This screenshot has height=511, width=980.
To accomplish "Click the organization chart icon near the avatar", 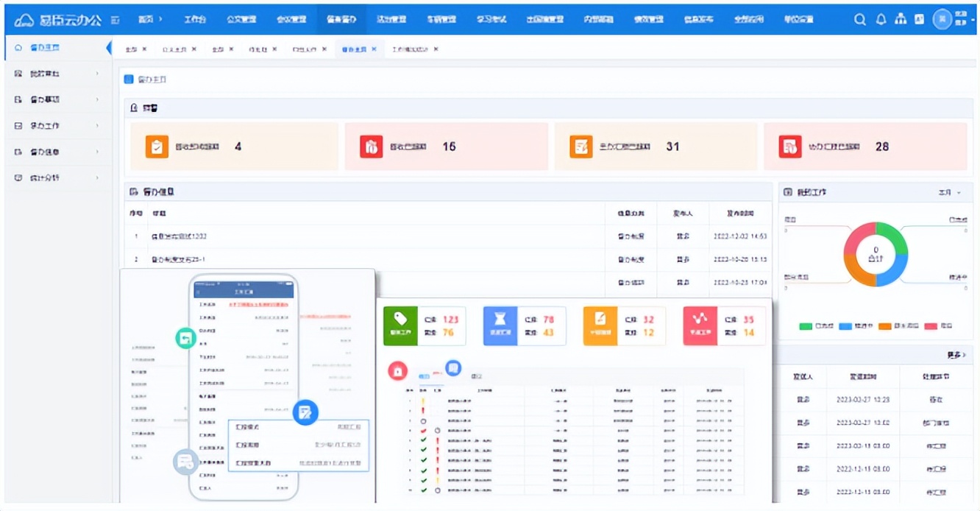I will pyautogui.click(x=901, y=19).
